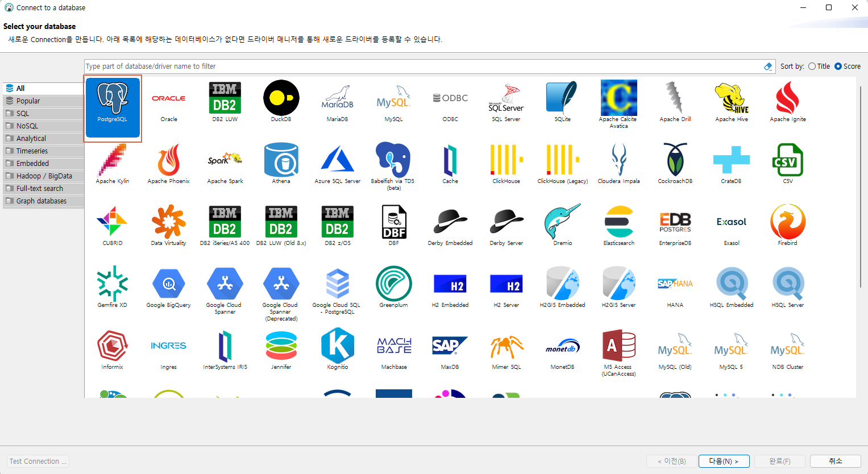The height and width of the screenshot is (474, 868).
Task: Select the Apache Hive icon
Action: pyautogui.click(x=732, y=102)
